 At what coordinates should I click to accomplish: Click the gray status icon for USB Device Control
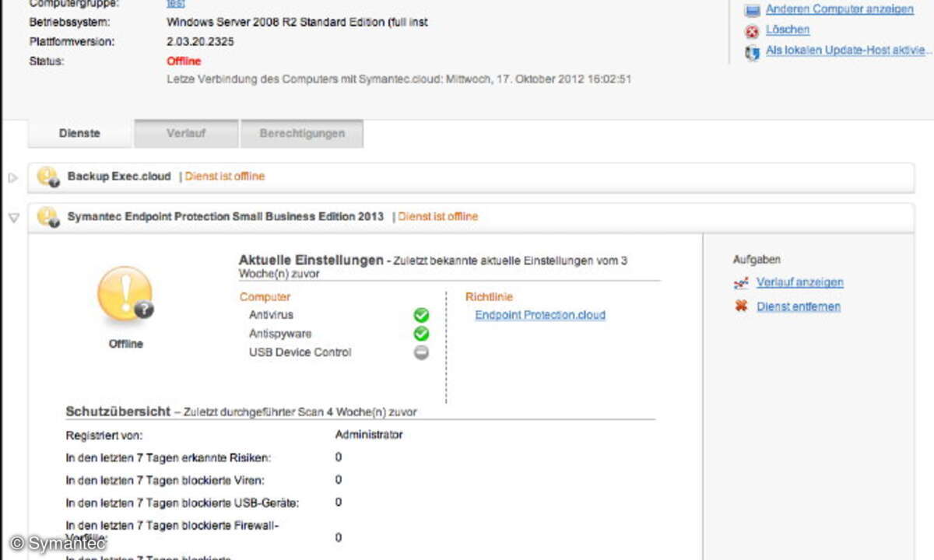(x=421, y=352)
